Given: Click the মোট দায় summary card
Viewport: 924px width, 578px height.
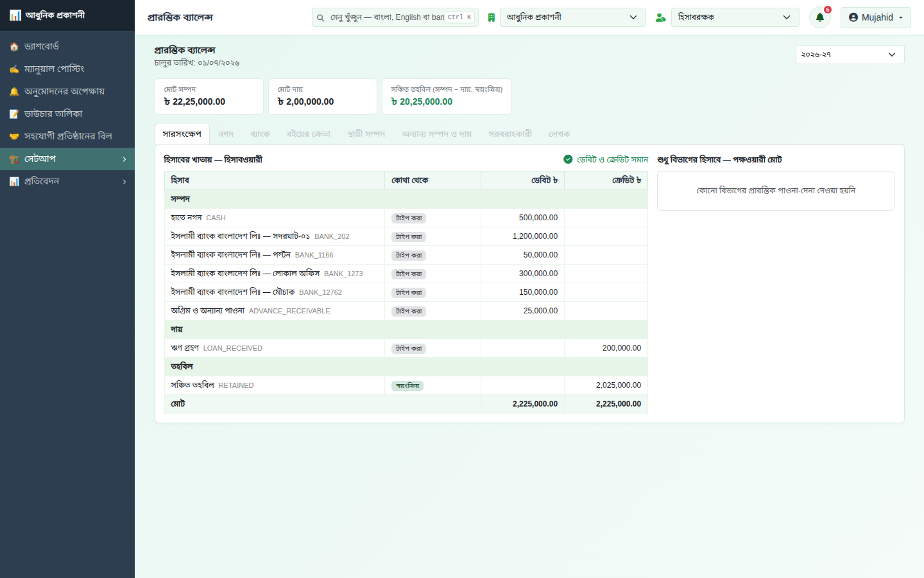Looking at the screenshot, I should coord(323,96).
